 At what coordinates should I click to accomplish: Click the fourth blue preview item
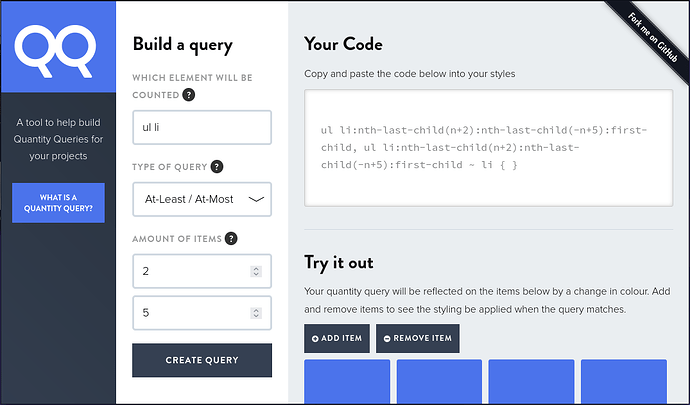click(623, 383)
